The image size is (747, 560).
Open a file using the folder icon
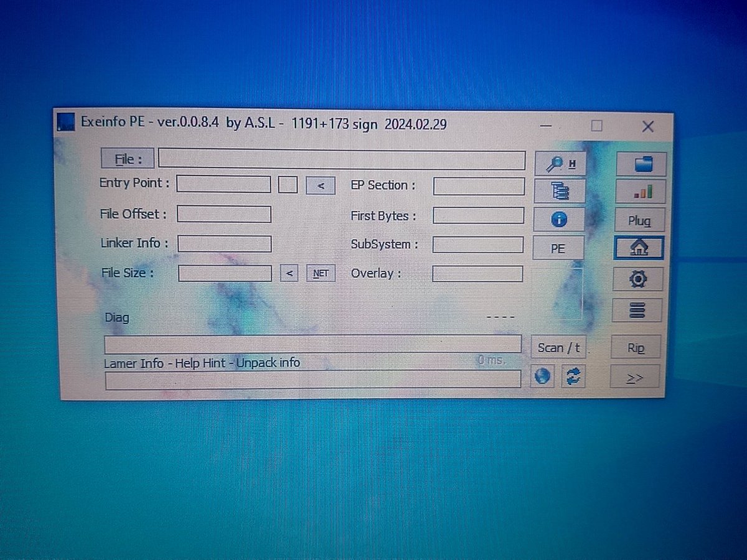point(640,164)
